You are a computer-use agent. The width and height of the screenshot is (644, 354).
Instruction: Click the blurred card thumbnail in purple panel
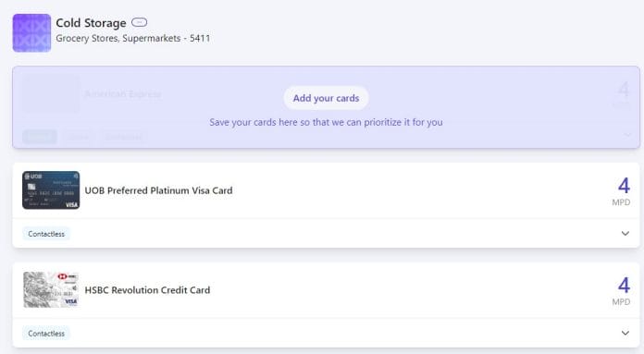(51, 93)
